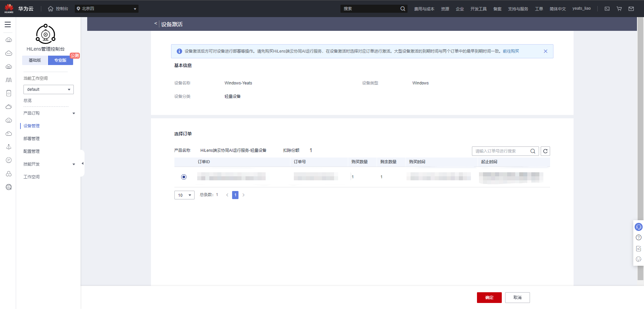The image size is (644, 309).
Task: Select page 1 in pagination
Action: (x=235, y=195)
